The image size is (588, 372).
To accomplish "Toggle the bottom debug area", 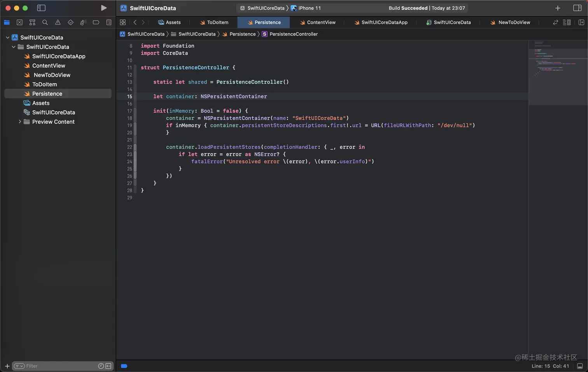I will [x=580, y=366].
